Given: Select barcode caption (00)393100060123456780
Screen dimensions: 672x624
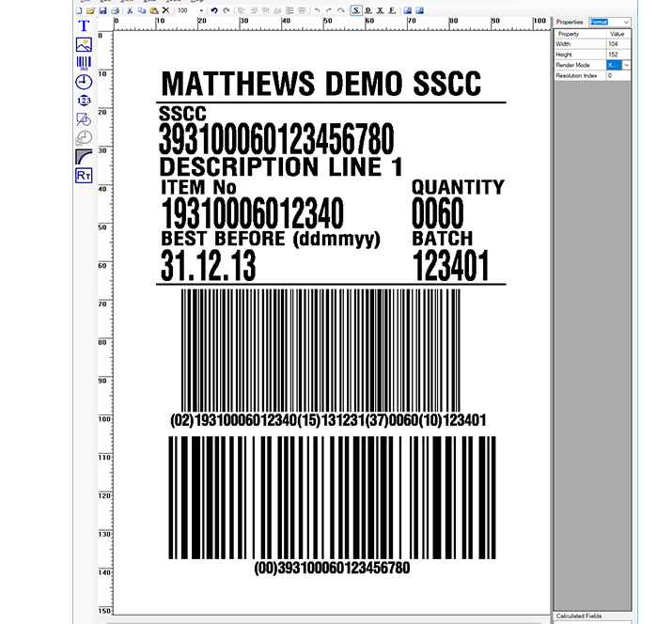Looking at the screenshot, I should point(332,568).
